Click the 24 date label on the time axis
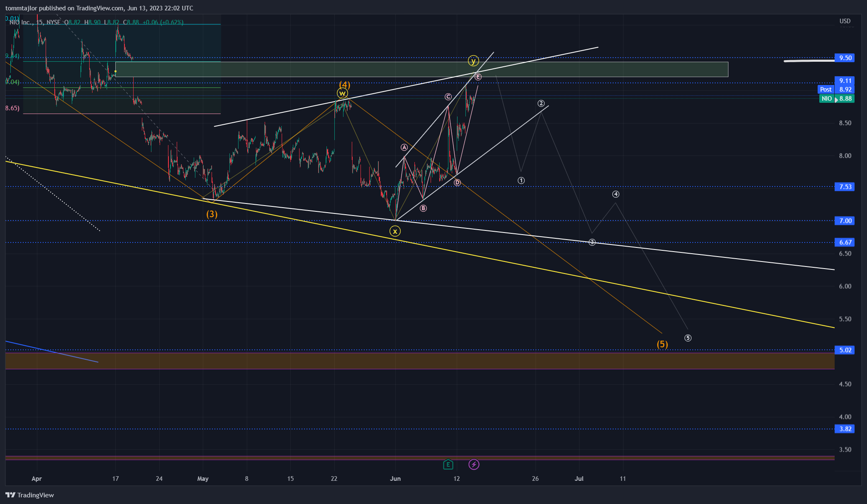The image size is (867, 504). [159, 479]
